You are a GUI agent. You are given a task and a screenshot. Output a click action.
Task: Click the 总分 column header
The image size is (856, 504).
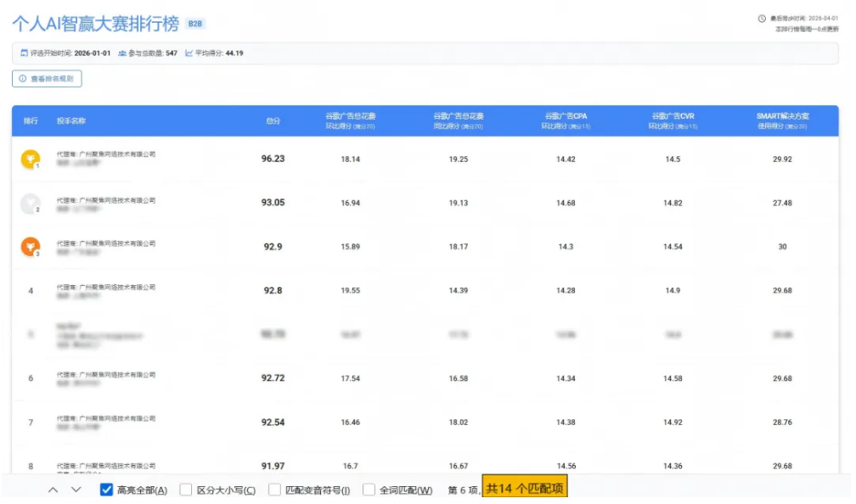[x=273, y=121]
